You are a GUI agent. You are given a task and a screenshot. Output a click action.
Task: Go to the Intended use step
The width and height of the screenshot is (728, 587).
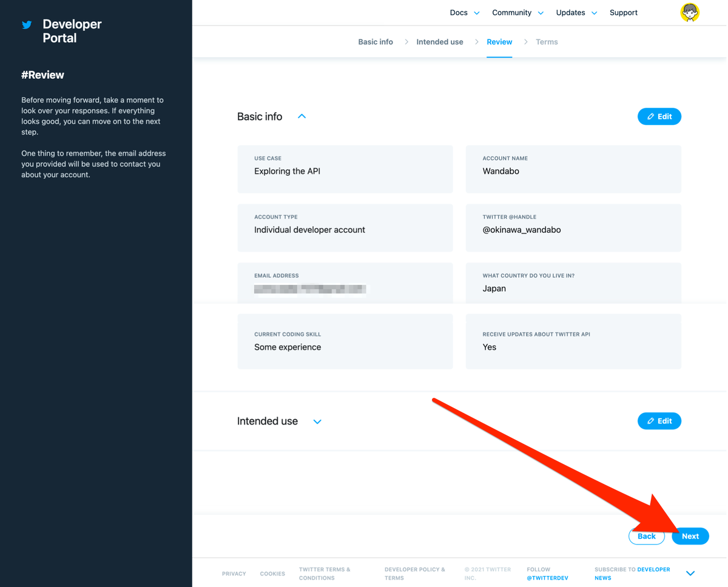(x=440, y=42)
